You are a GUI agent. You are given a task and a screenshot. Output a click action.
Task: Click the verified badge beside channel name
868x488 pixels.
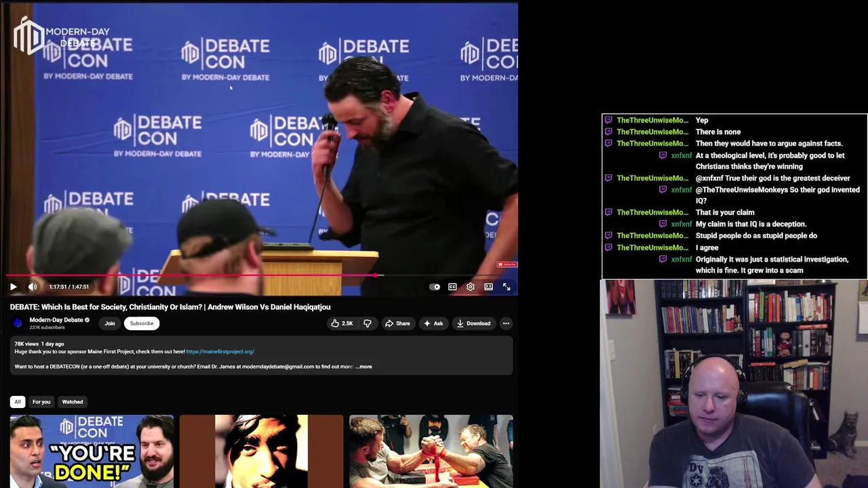point(87,320)
